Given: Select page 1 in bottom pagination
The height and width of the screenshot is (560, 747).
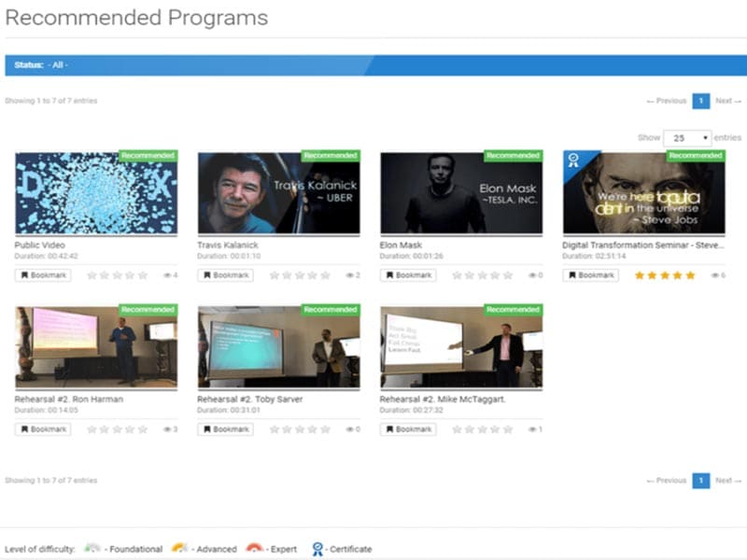Looking at the screenshot, I should pos(701,480).
